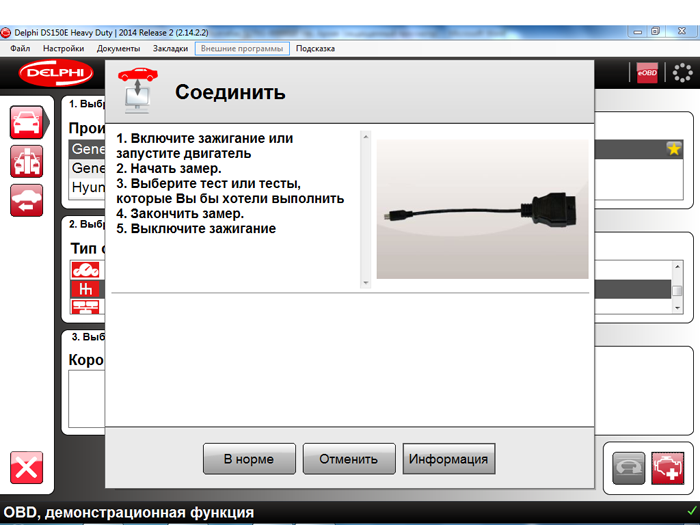This screenshot has height=525, width=700.
Task: Click the red eOBD icon
Action: 647,73
